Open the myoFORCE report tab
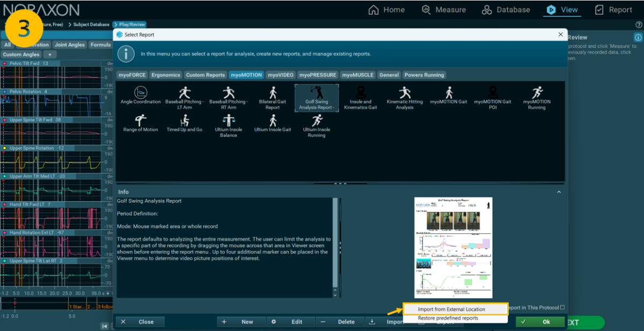 point(131,75)
